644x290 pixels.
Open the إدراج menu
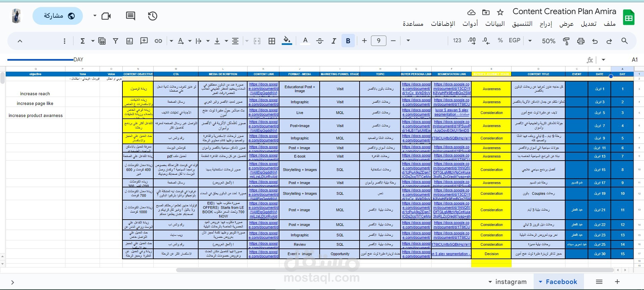(x=546, y=24)
